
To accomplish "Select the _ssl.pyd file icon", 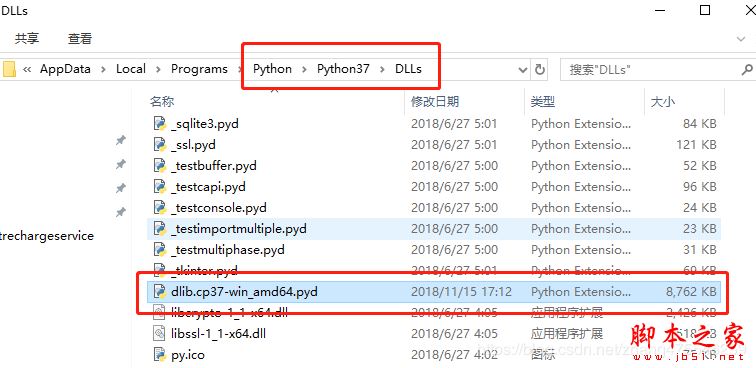I will click(x=159, y=145).
